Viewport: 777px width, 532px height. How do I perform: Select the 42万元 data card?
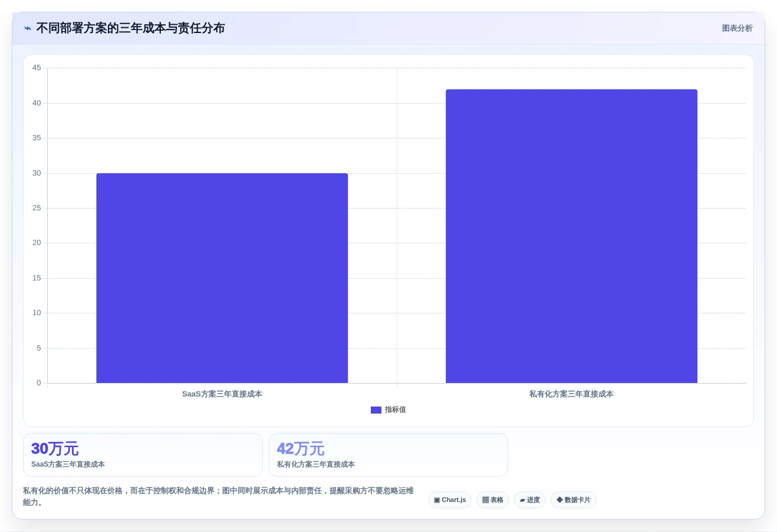[x=388, y=455]
